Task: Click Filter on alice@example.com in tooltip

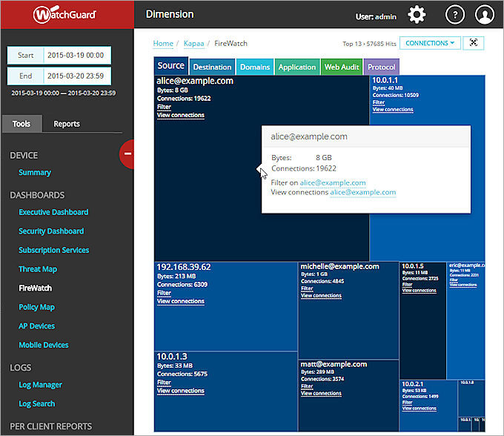Action: (x=333, y=182)
